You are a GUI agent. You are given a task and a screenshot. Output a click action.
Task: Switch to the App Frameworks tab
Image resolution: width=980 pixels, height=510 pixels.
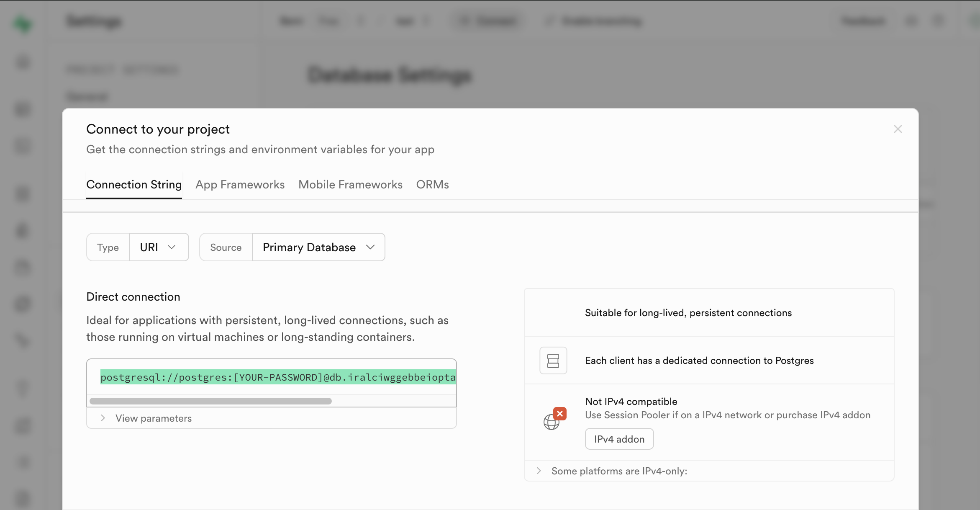point(240,185)
